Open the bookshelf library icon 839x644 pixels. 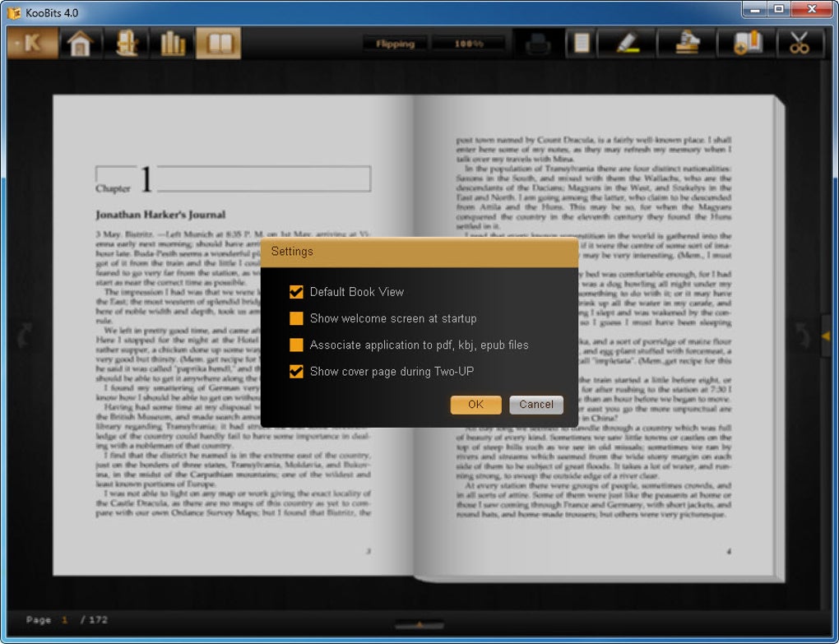172,43
